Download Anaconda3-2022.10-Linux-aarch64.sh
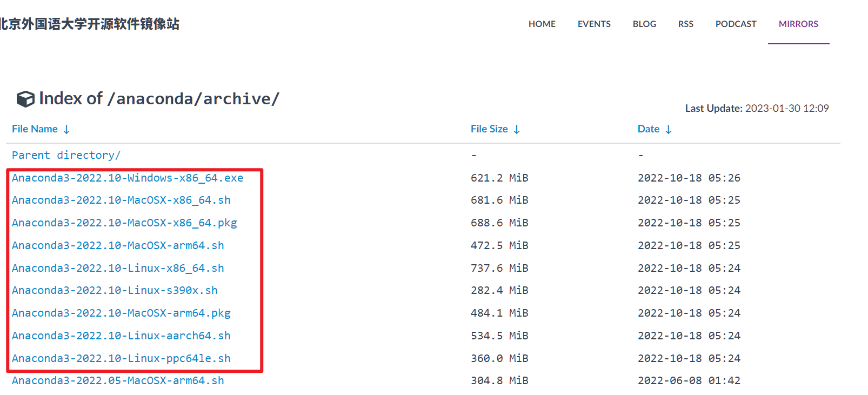Image resolution: width=868 pixels, height=395 pixels. [121, 336]
